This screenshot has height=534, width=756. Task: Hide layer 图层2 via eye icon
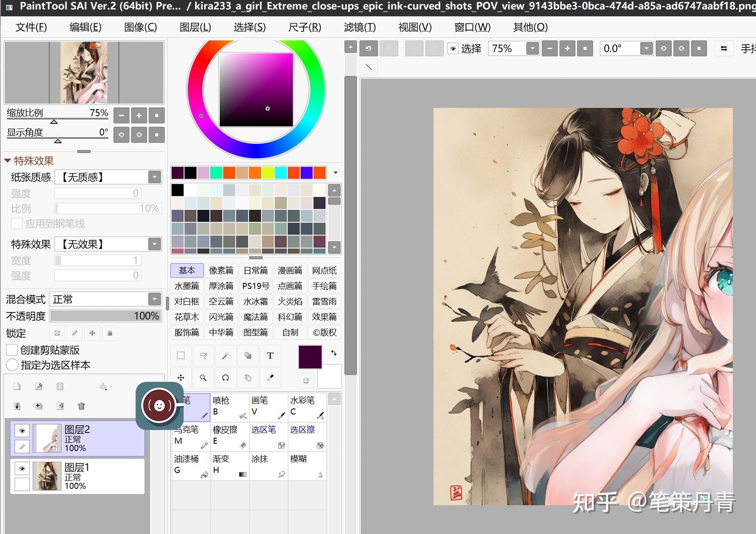pyautogui.click(x=22, y=430)
